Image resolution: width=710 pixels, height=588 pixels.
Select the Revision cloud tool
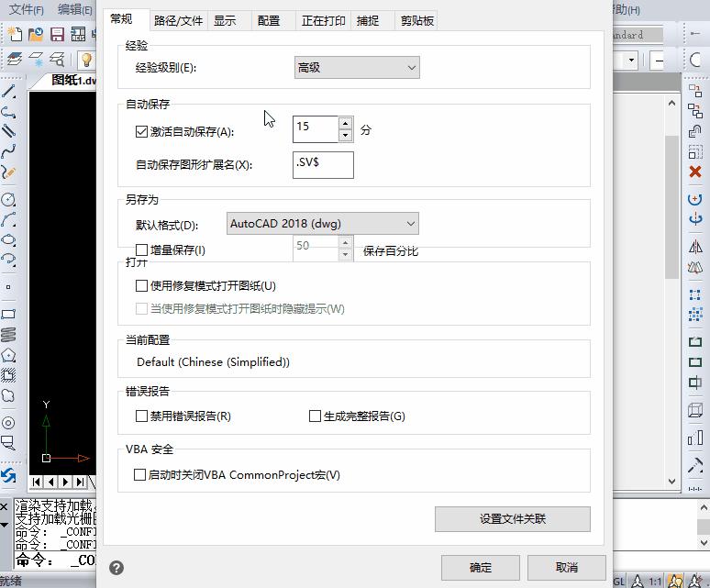pos(8,396)
